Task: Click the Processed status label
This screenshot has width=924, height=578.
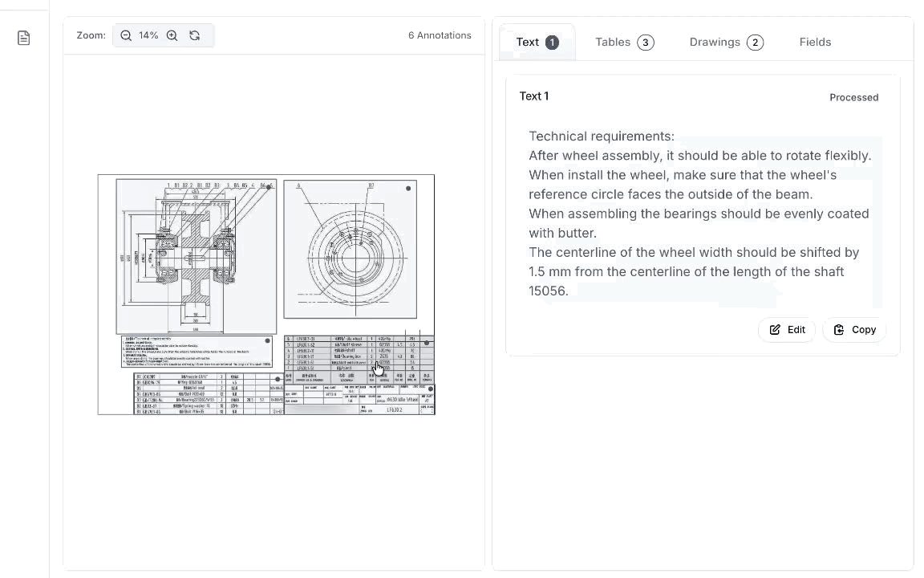Action: [853, 97]
